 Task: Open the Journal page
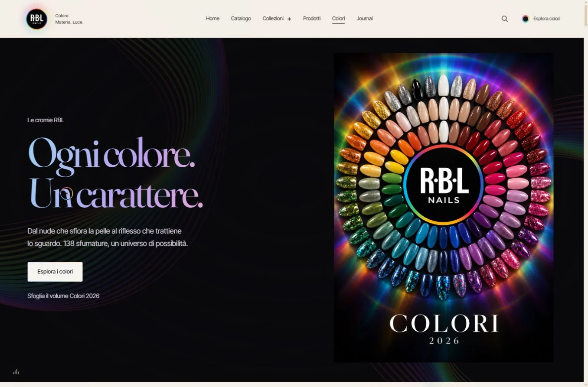click(364, 19)
